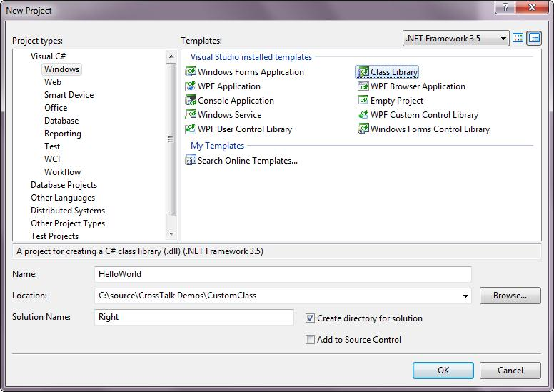Select Empty Project template icon
The width and height of the screenshot is (554, 392).
coord(363,100)
